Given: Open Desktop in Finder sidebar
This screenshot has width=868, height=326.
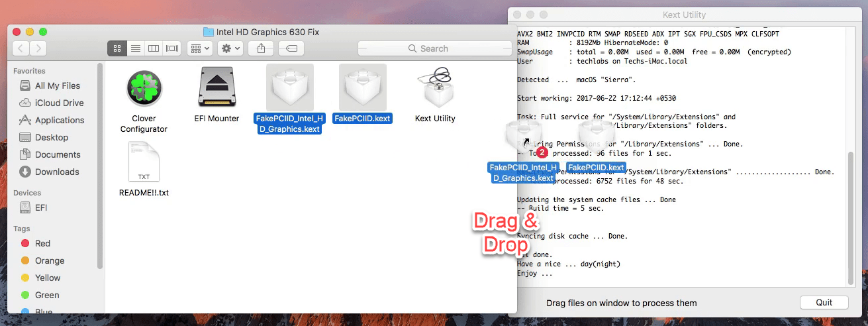Looking at the screenshot, I should tap(44, 137).
